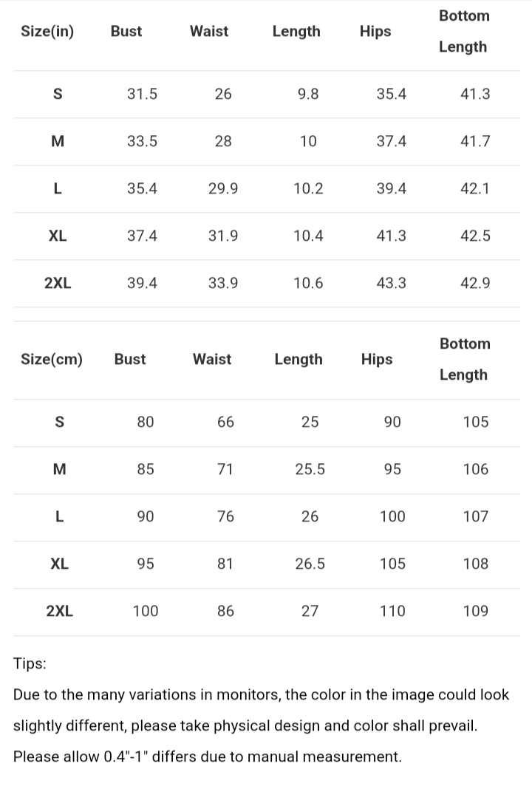Viewport: 532px width, 786px height.
Task: Click the Waist header in inches table
Action: (x=209, y=32)
